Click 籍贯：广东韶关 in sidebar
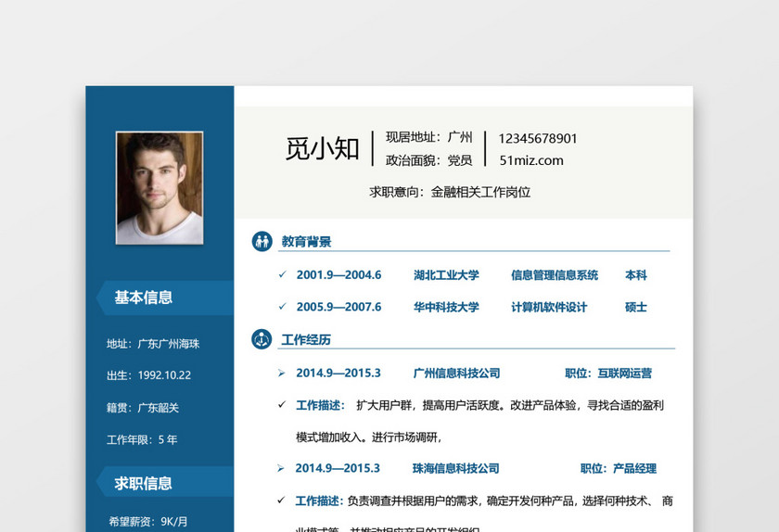Image resolution: width=779 pixels, height=532 pixels. click(143, 408)
